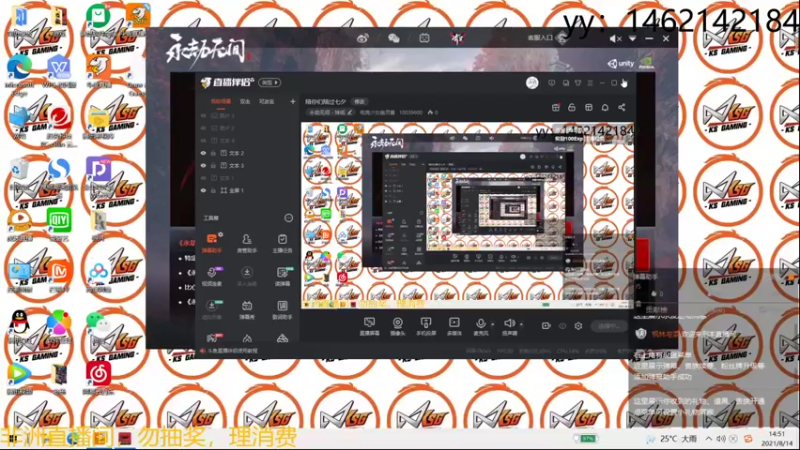Click the start streaming button
800x450 pixels.
(x=609, y=326)
